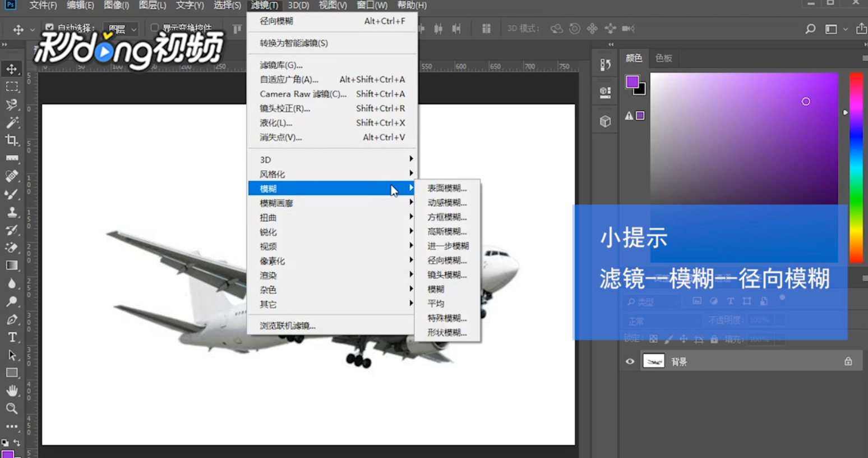Select the Gradient tool
Image resolution: width=868 pixels, height=458 pixels.
[12, 265]
